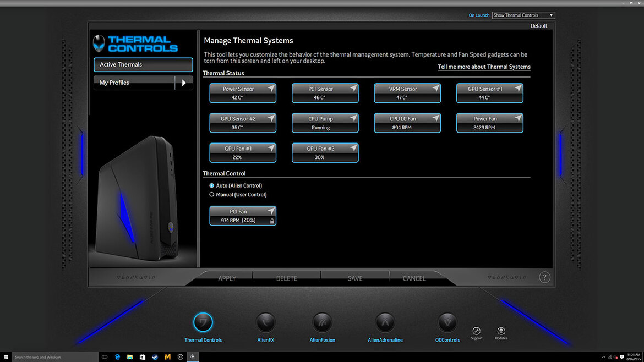Click the Power Fan 2429 RPM reading

(484, 127)
